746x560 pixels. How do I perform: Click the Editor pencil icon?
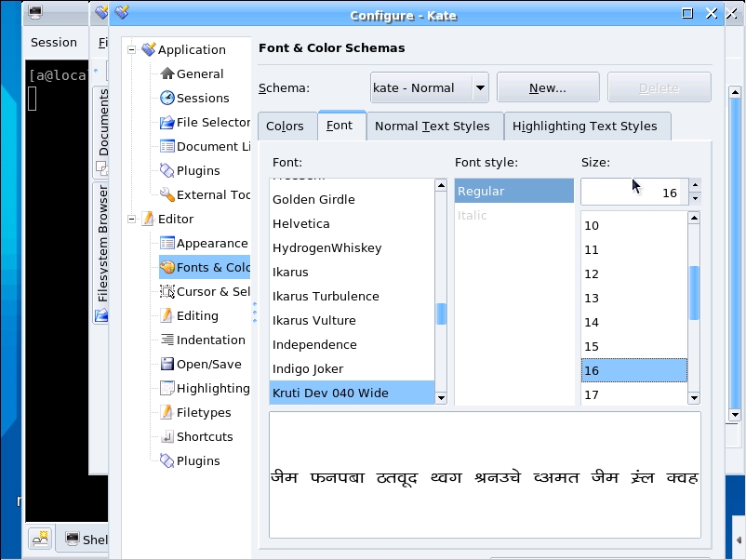[149, 219]
